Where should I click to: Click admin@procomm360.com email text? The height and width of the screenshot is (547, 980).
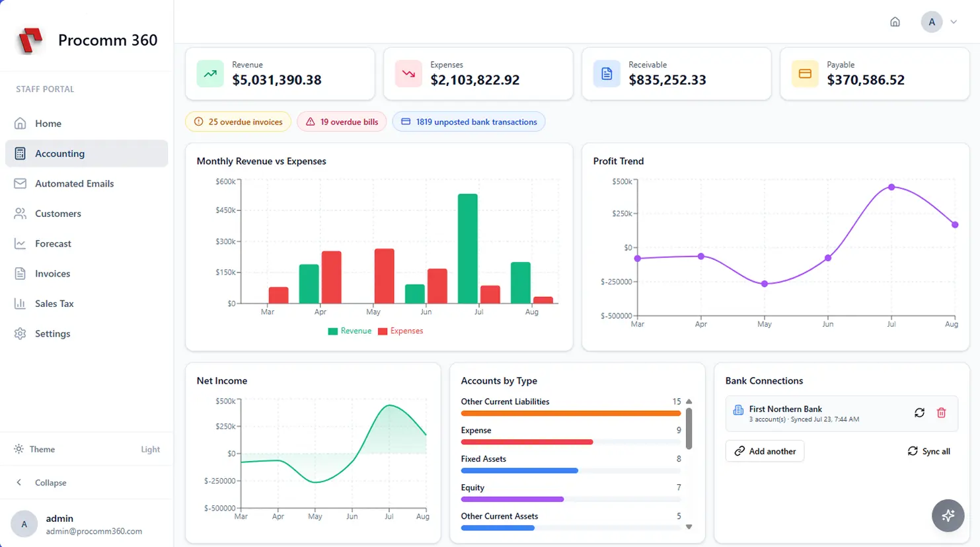pos(94,531)
